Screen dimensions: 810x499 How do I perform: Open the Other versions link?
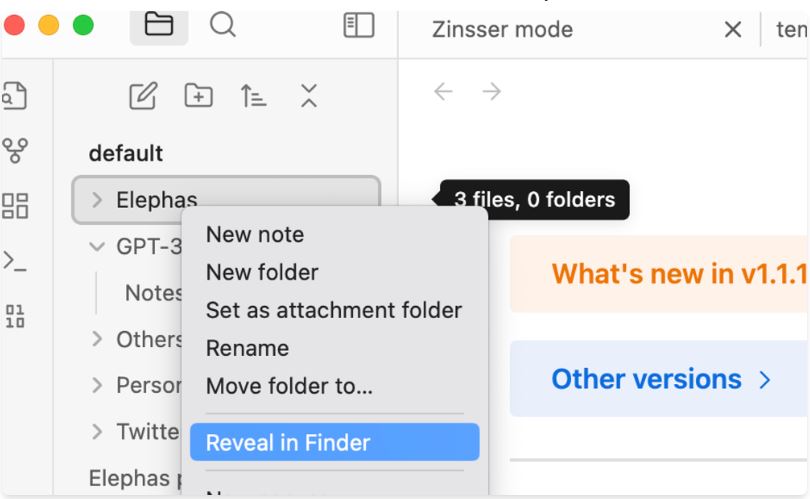(x=661, y=379)
